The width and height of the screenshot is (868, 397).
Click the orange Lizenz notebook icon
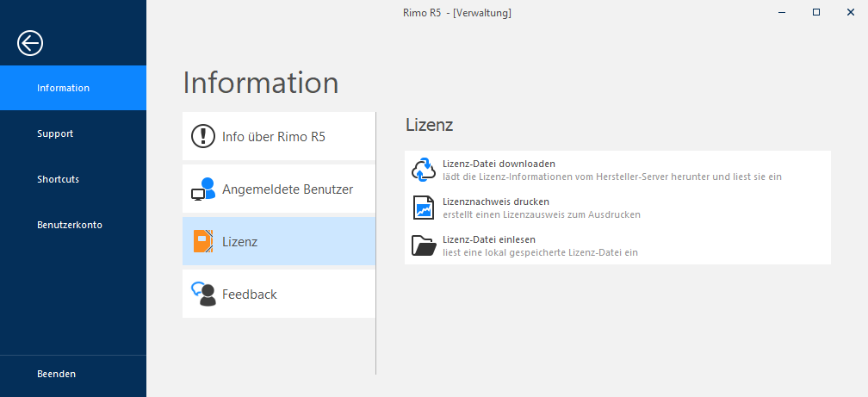tap(203, 241)
